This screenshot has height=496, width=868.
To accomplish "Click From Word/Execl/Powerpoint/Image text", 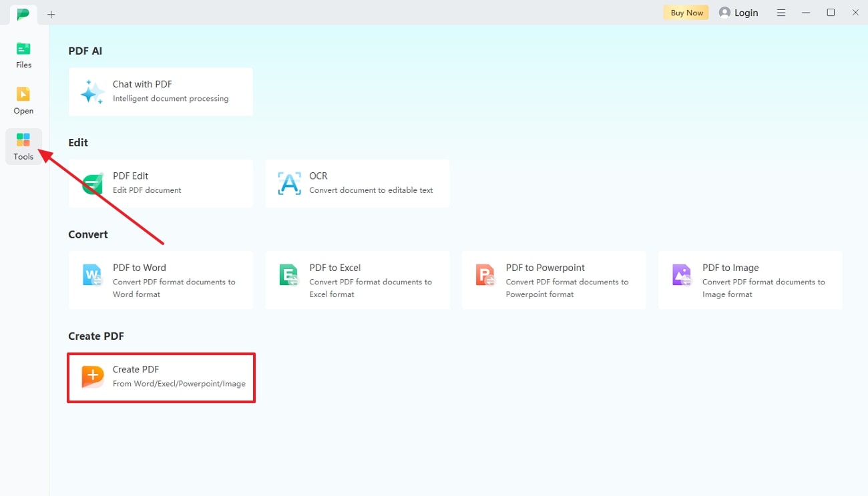I will [179, 384].
